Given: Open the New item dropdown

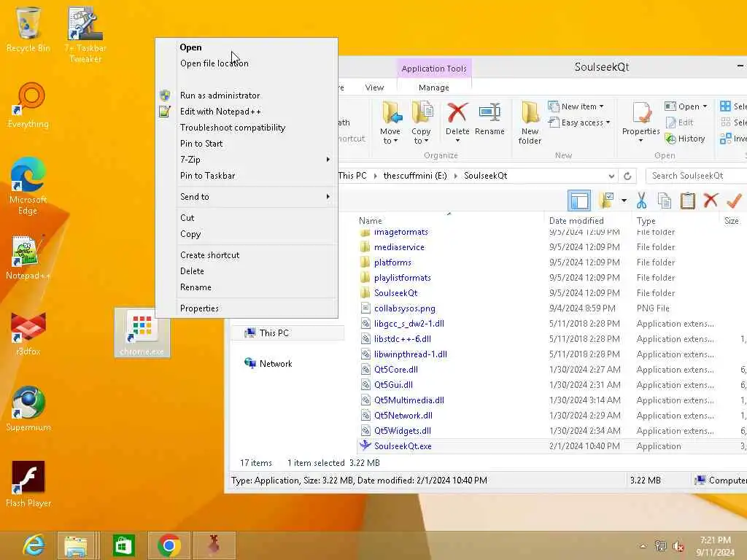Looking at the screenshot, I should [576, 106].
